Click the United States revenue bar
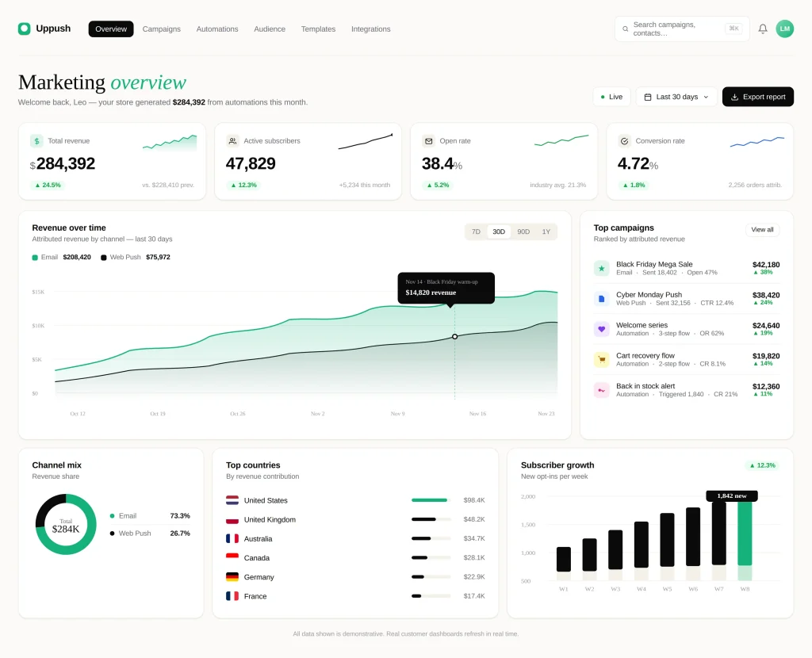Viewport: 812px width, 658px height. [431, 500]
